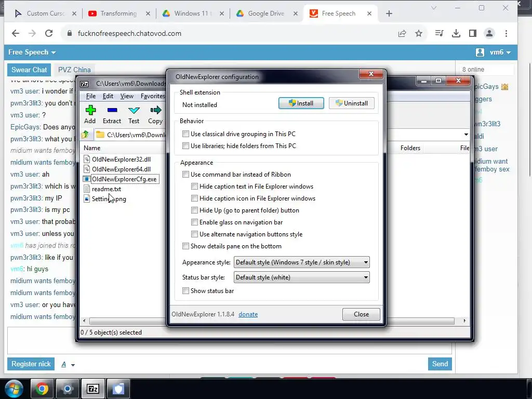Switch to Transforming YouTube tab

(x=119, y=14)
